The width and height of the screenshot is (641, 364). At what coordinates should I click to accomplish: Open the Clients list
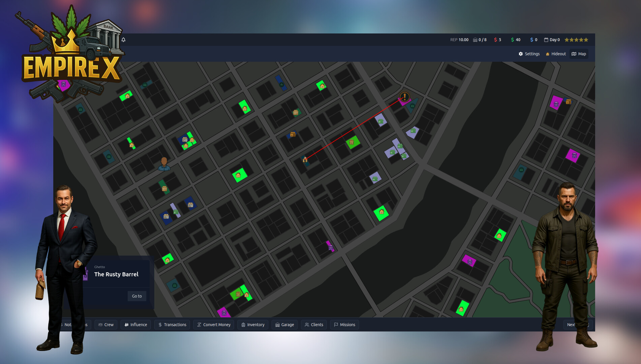point(314,325)
